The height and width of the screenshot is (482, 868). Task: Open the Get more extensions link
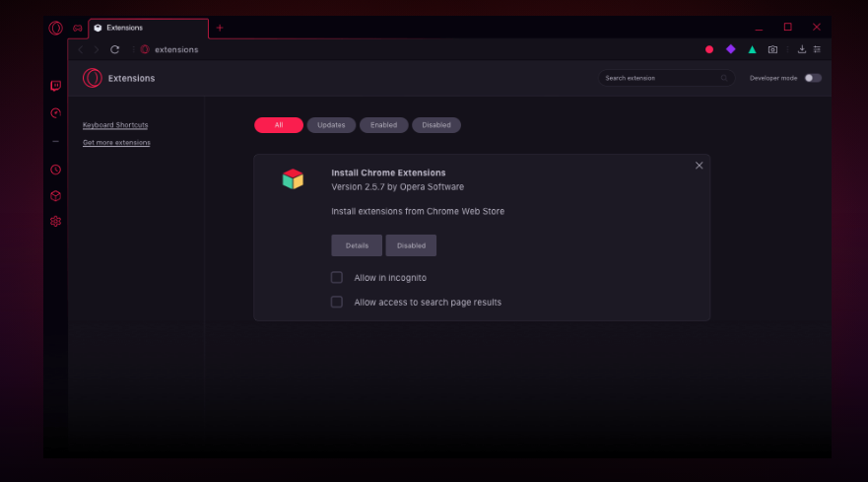[116, 142]
